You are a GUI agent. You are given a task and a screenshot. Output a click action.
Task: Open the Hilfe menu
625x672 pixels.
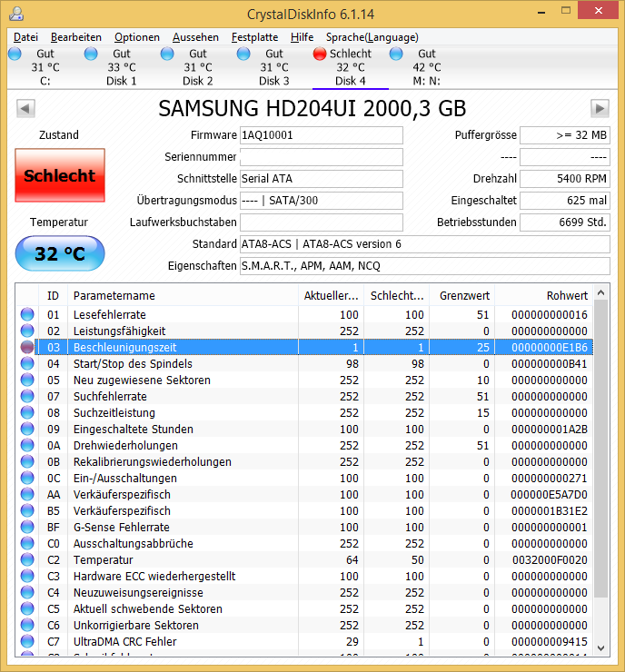click(x=302, y=37)
